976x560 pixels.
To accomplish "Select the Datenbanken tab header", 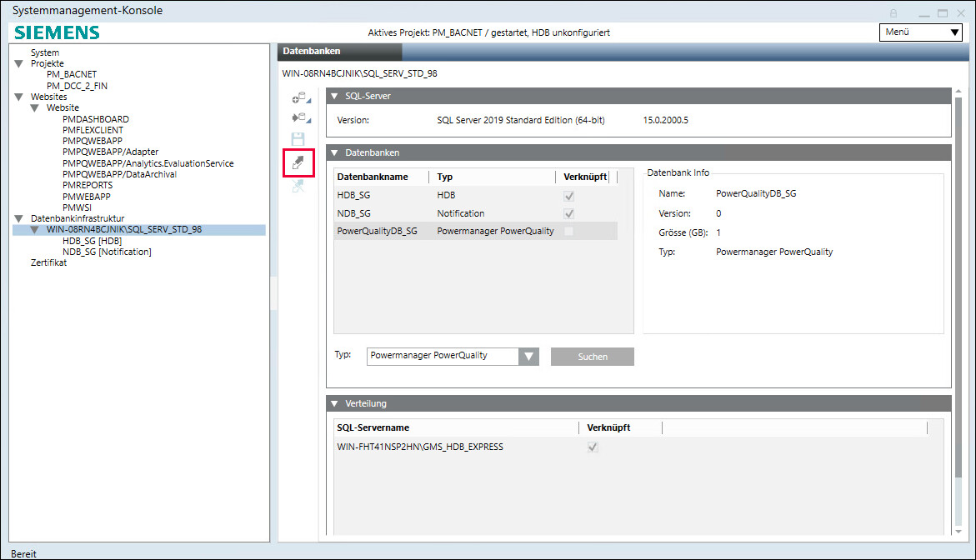I will click(x=312, y=52).
